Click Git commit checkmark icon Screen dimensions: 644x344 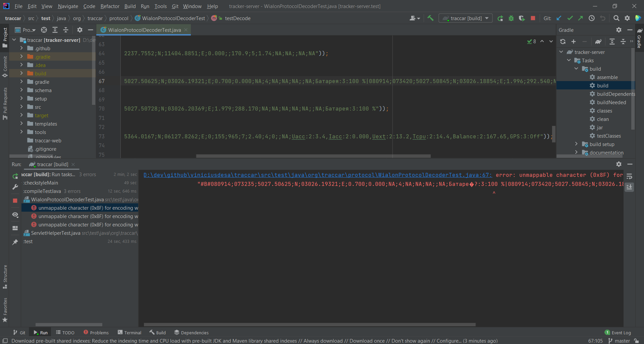570,18
